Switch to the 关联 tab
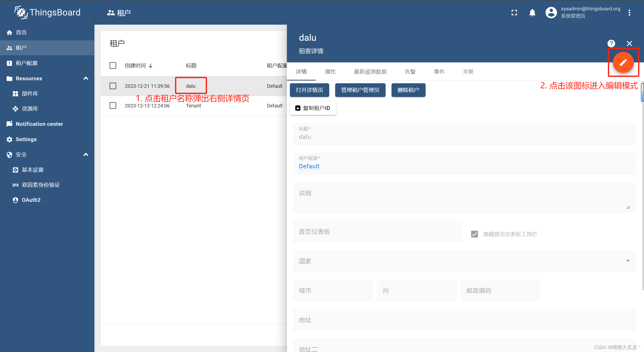 pyautogui.click(x=468, y=72)
